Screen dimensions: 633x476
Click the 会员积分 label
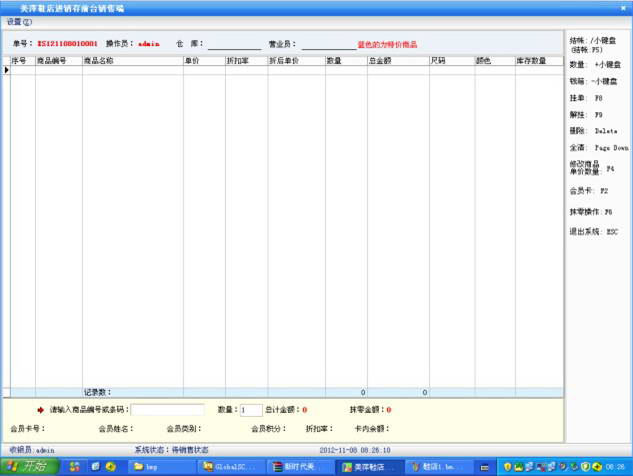tap(268, 429)
